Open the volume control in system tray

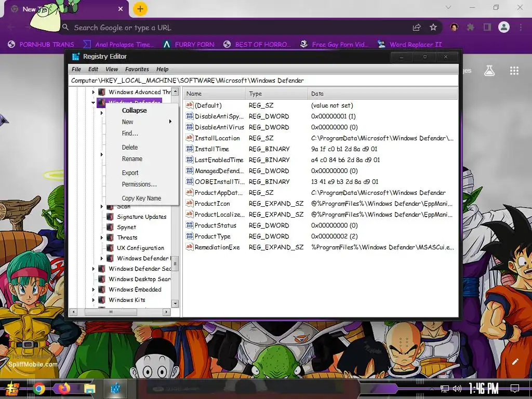click(457, 389)
